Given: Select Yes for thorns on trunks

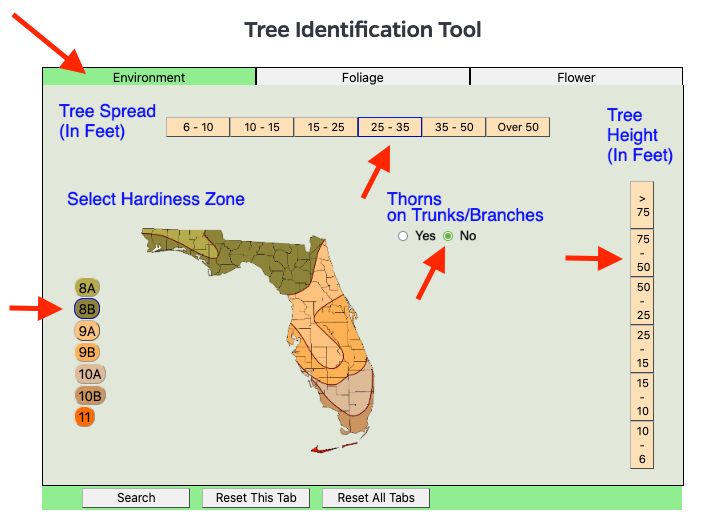Looking at the screenshot, I should pyautogui.click(x=403, y=236).
